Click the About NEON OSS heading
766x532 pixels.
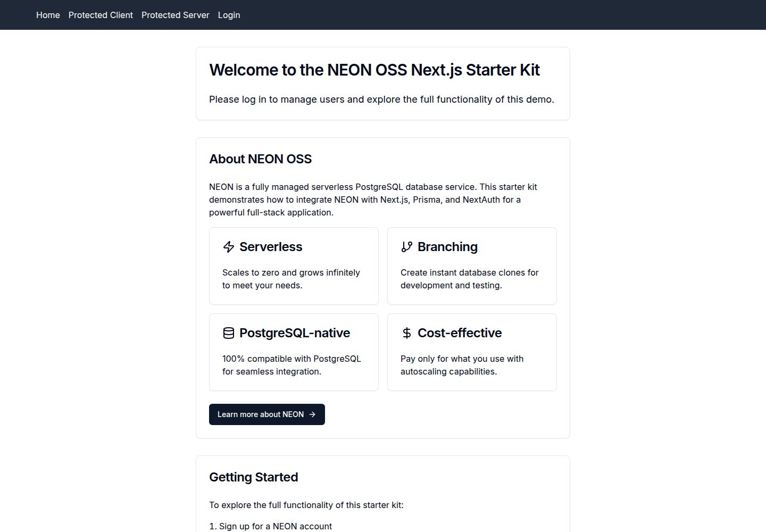[x=260, y=159]
